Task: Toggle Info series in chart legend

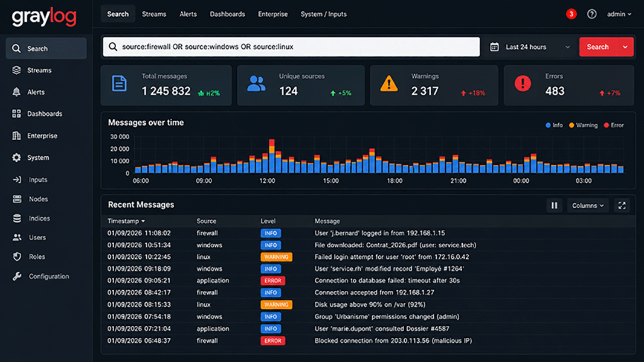Action: (554, 125)
